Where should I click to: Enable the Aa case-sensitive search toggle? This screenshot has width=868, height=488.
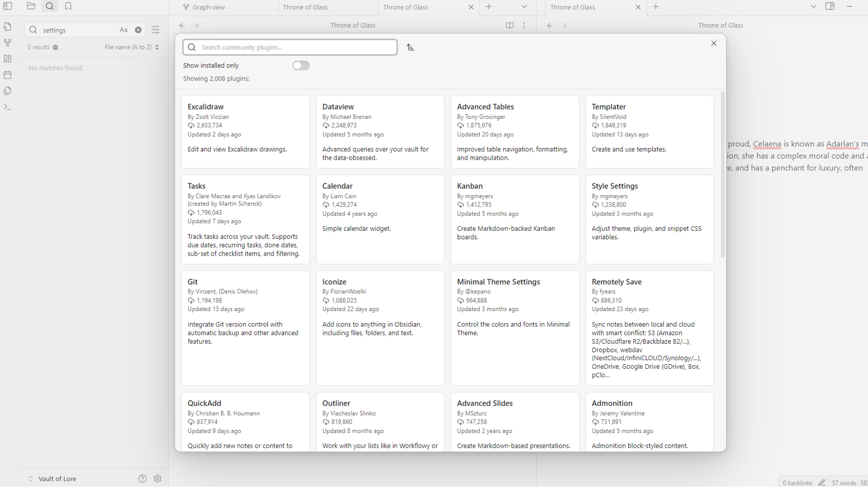(123, 30)
